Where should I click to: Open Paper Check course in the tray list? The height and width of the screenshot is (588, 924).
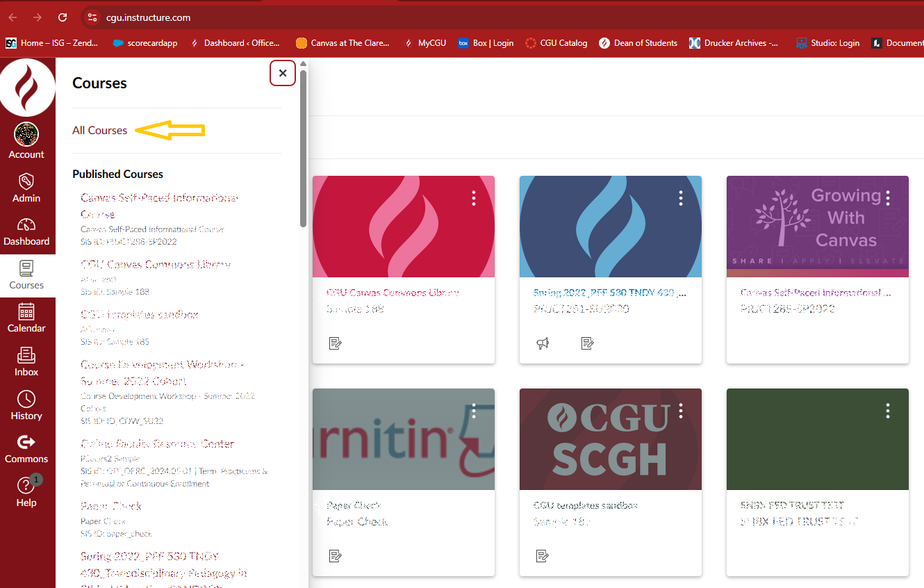pos(111,506)
